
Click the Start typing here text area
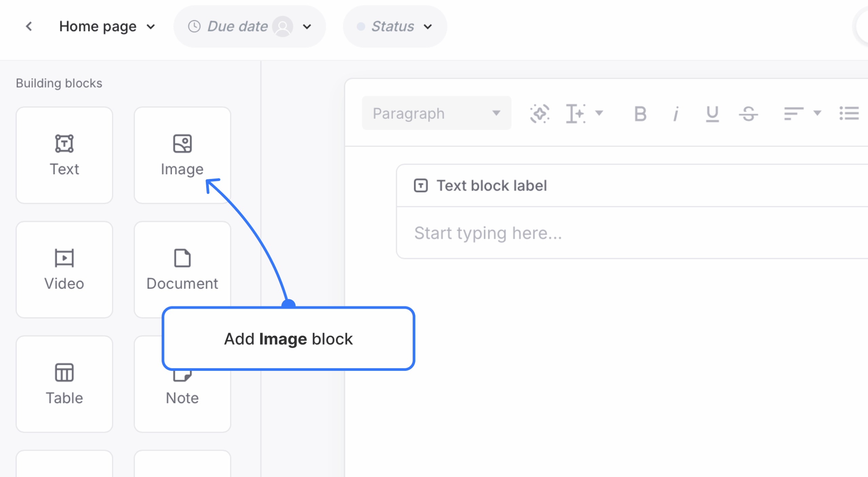[x=632, y=233]
